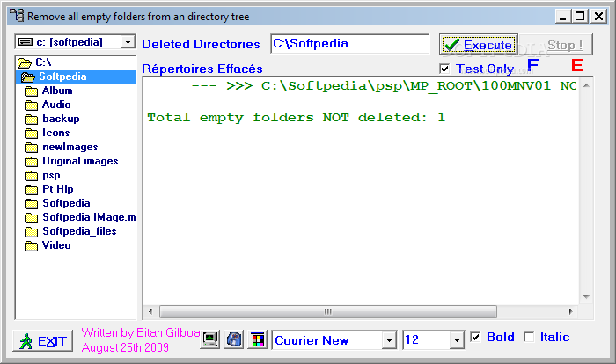
Task: Select the Original images folder
Action: click(x=71, y=162)
